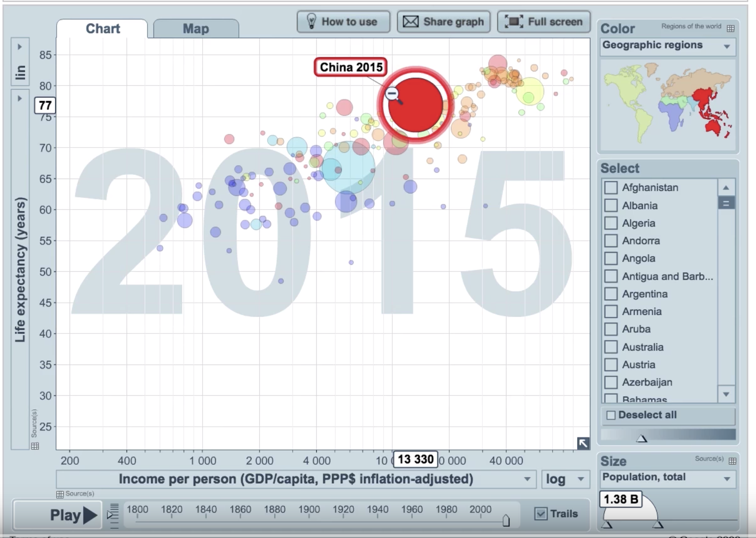Open the Color data table icon
Screen dimensions: 756x538
730,28
